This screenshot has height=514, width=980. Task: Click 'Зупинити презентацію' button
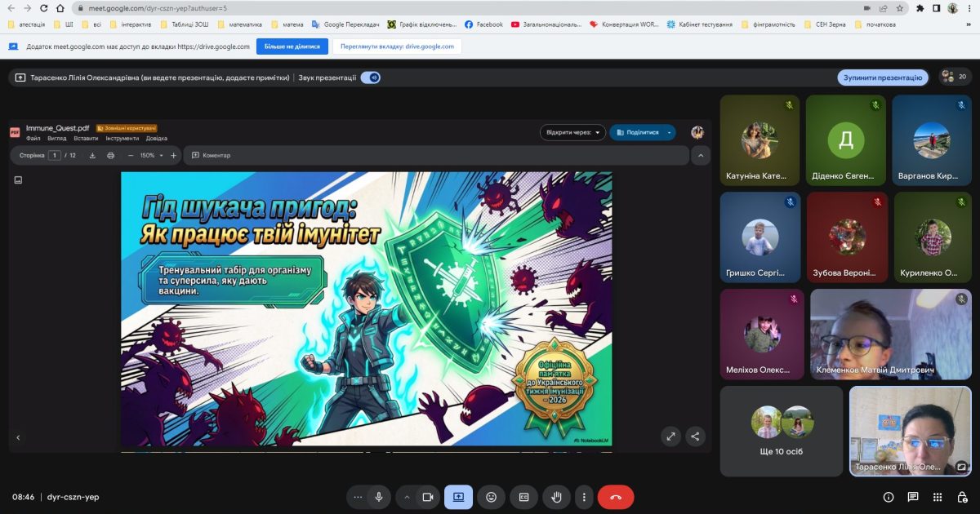pyautogui.click(x=882, y=78)
